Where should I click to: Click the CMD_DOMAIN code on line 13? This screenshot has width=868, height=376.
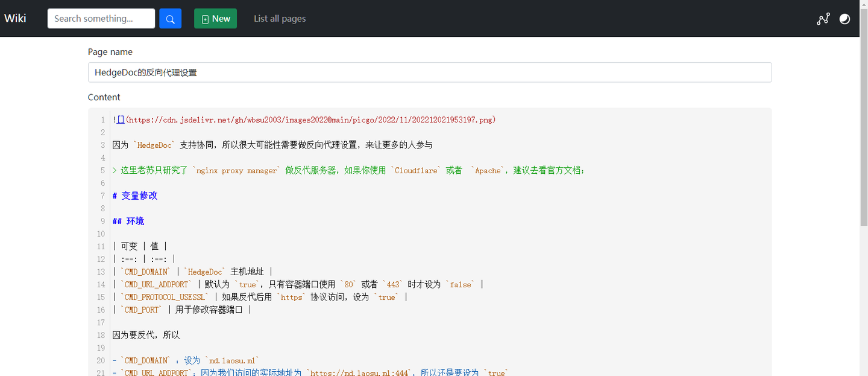point(146,272)
